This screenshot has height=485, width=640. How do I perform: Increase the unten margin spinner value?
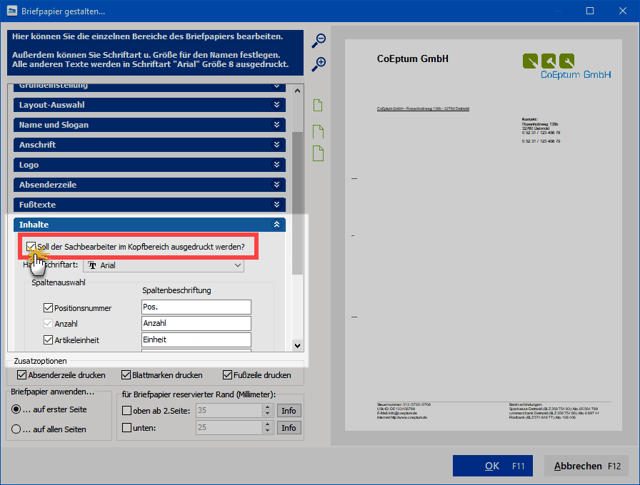click(266, 425)
